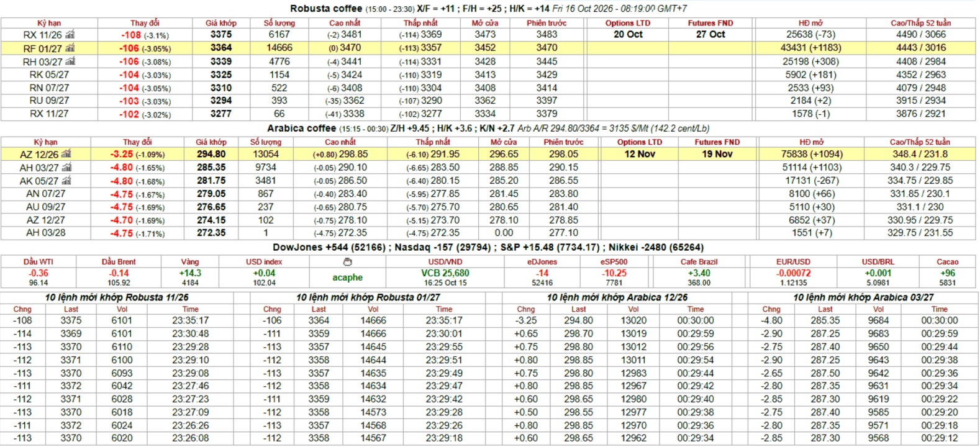Screen dimensions: 980x447
Task: Click RF 01/27 open interest 43431 (+1183)
Action: (x=811, y=48)
